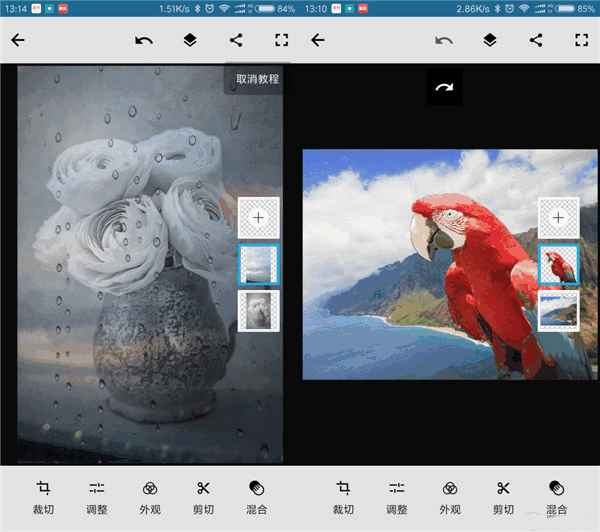This screenshot has width=600, height=532.
Task: Tap bluetooth icon in left status bar
Action: click(197, 8)
